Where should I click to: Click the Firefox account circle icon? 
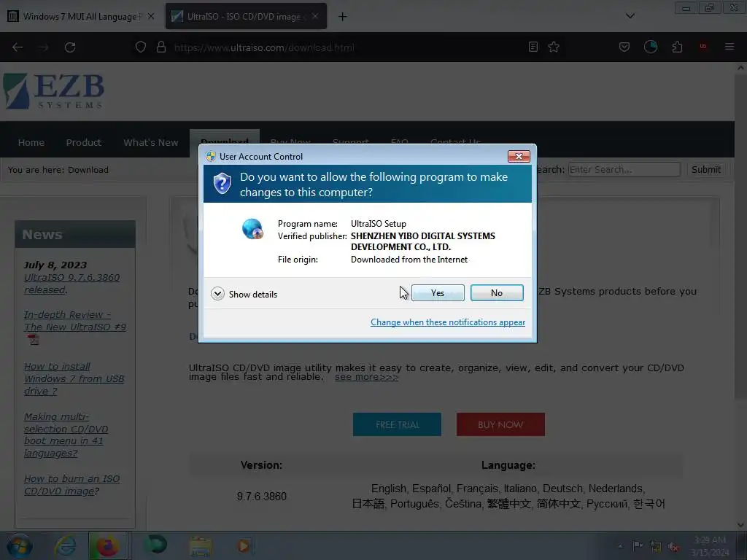[x=651, y=47]
